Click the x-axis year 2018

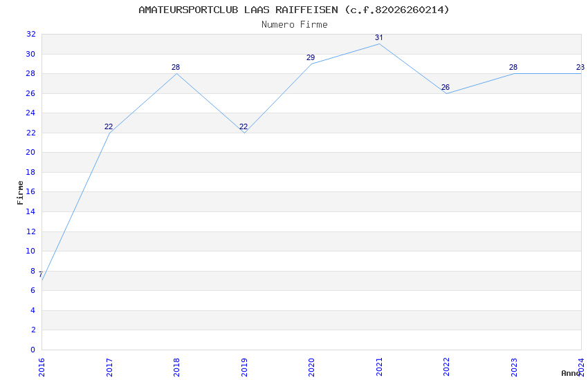pyautogui.click(x=176, y=368)
